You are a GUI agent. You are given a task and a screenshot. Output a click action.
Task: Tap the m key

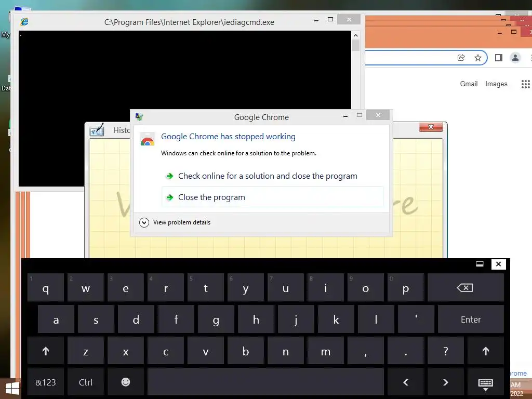(x=326, y=351)
